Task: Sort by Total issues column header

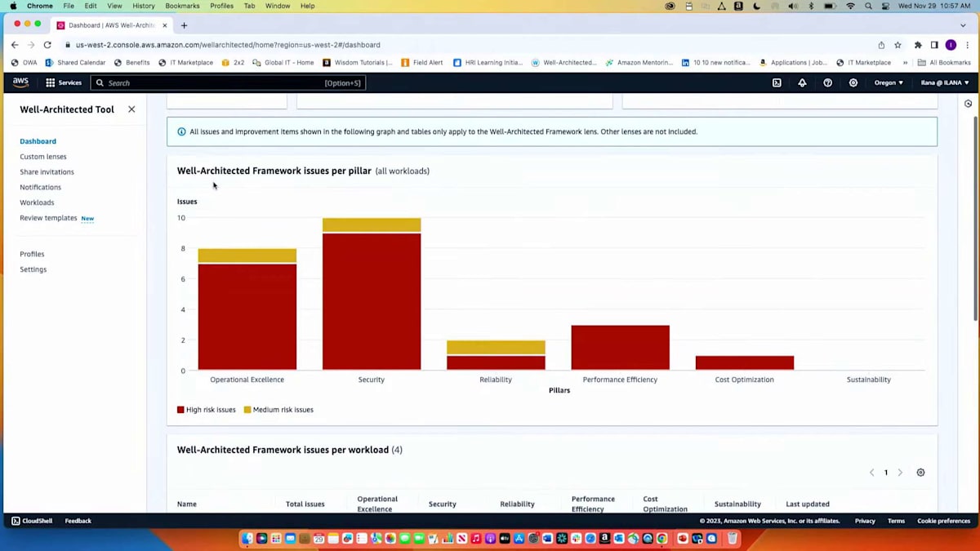Action: 305,504
